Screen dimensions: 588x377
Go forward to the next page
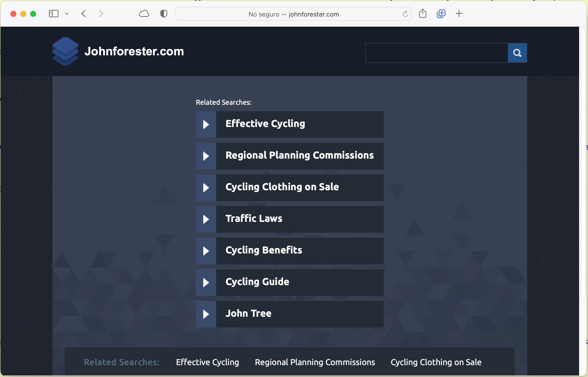click(x=101, y=14)
